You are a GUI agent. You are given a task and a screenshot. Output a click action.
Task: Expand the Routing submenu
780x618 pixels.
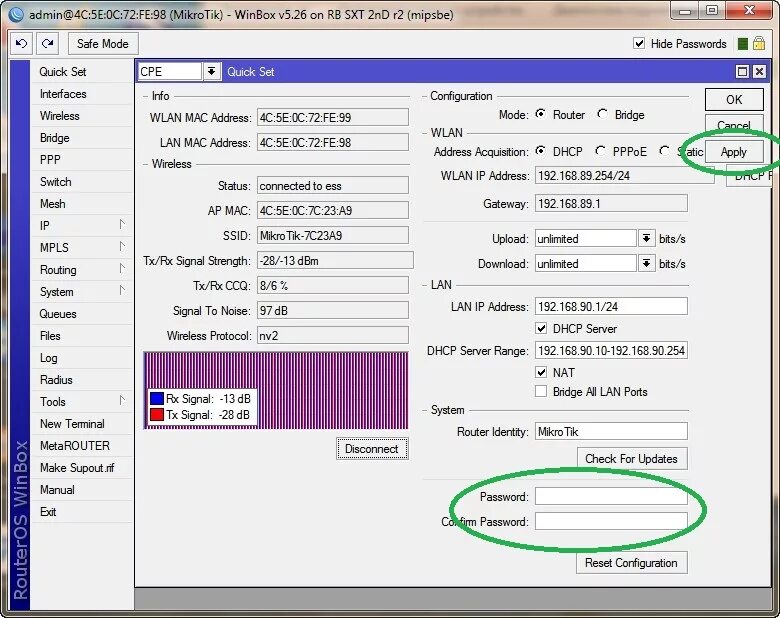tap(122, 269)
